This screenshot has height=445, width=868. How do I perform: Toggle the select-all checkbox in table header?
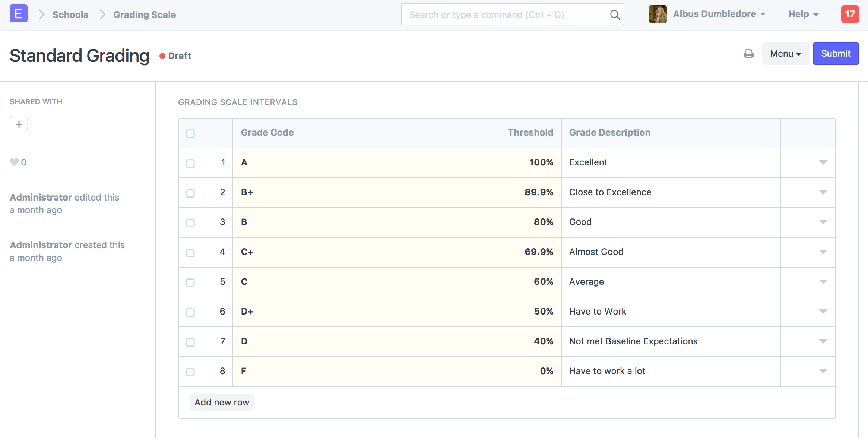[190, 133]
